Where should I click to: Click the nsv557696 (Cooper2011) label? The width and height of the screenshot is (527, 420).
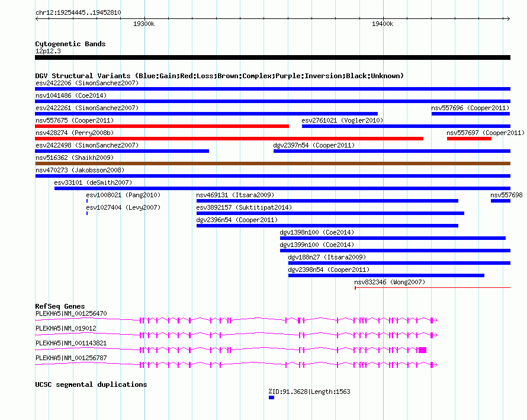(470, 108)
